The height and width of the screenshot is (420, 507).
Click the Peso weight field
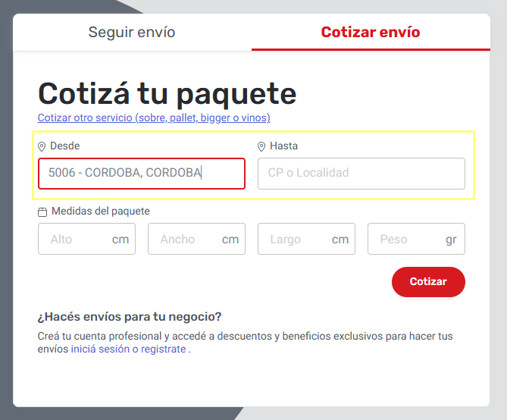pos(416,239)
